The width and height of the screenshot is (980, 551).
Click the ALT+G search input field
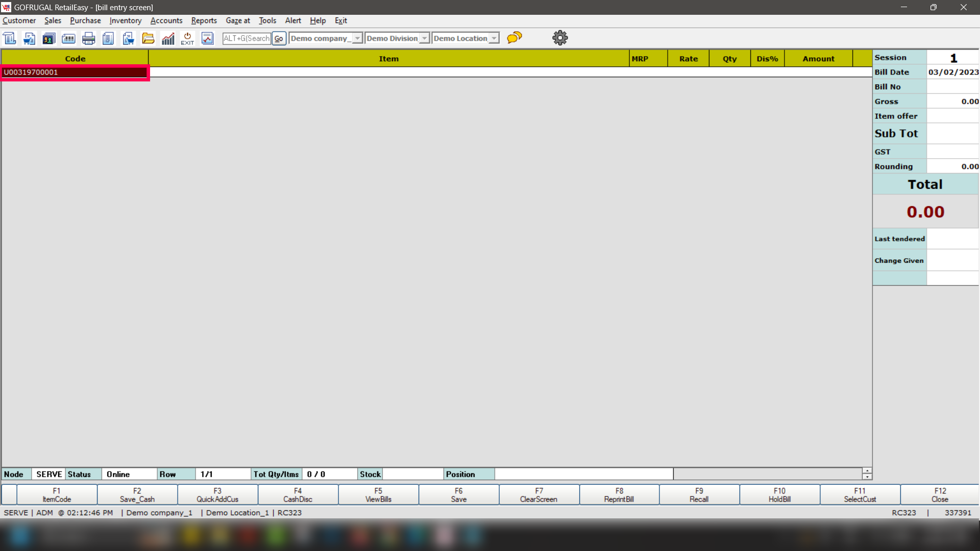tap(247, 38)
